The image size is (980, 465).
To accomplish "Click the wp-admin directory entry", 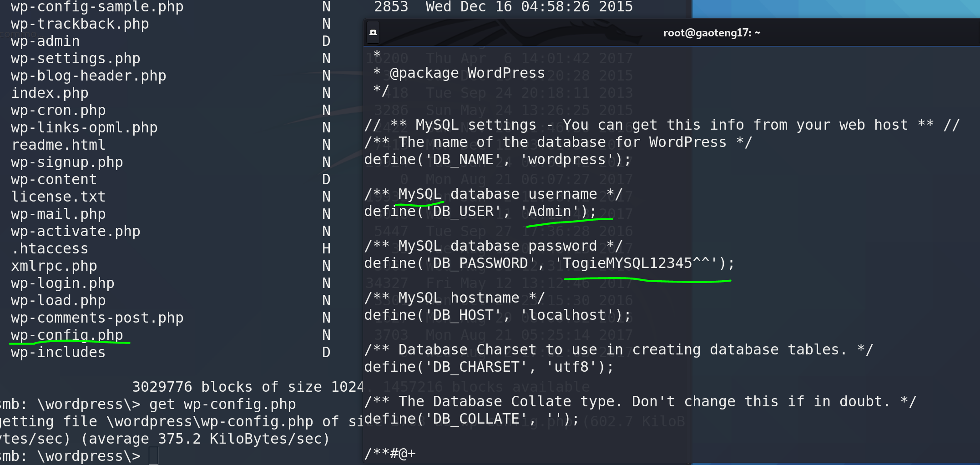I will click(45, 41).
